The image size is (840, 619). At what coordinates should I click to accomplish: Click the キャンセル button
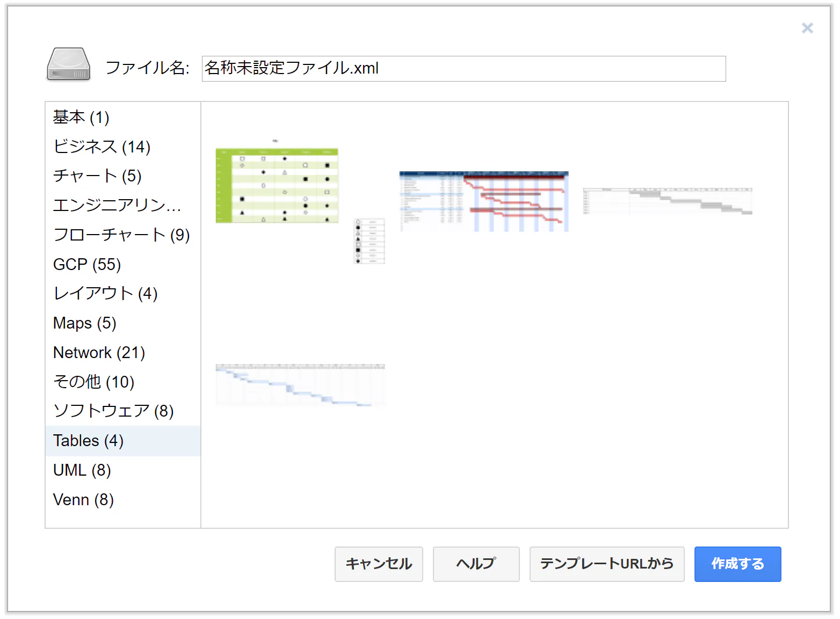coord(379,564)
